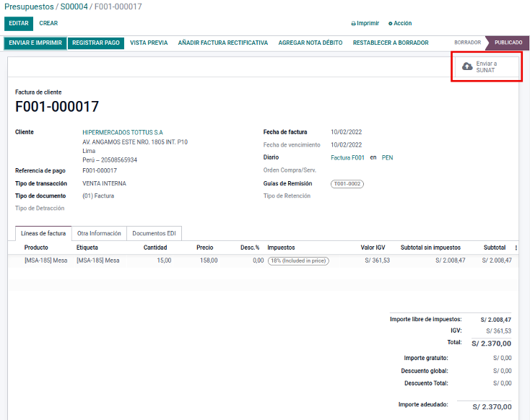Open VISTA PREVIA of the invoice
530x420 pixels.
[x=149, y=43]
